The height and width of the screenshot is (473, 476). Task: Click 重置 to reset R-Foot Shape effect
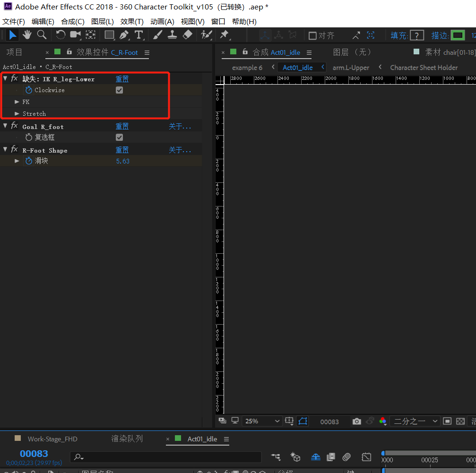coord(122,150)
